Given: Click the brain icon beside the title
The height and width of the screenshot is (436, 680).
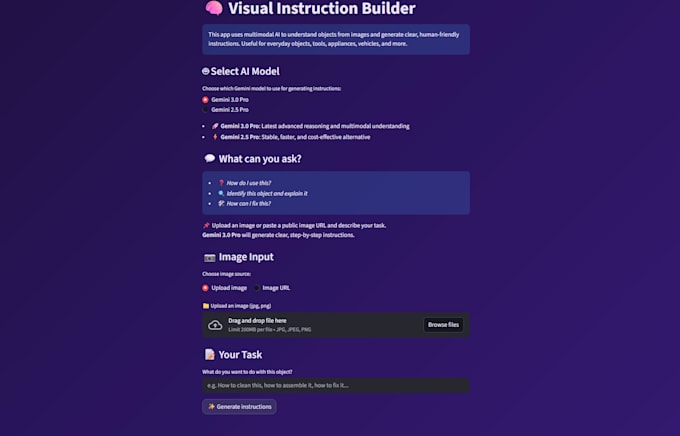Looking at the screenshot, I should pyautogui.click(x=214, y=8).
